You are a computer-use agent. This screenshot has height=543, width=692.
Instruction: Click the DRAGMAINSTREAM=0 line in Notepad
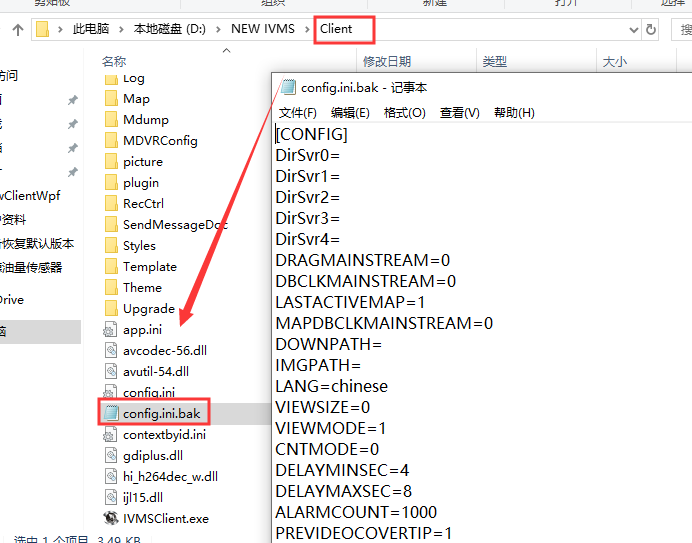point(363,260)
